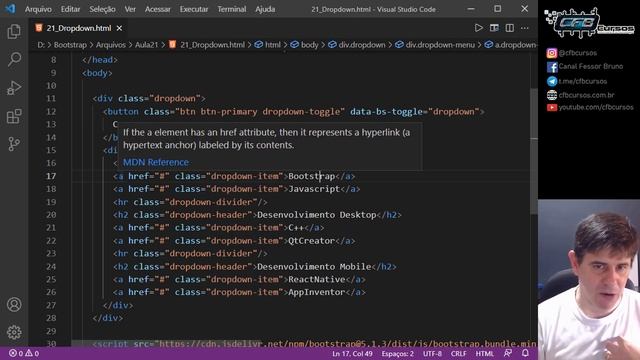
Task: Open the Search view in activity bar
Action: click(x=14, y=60)
